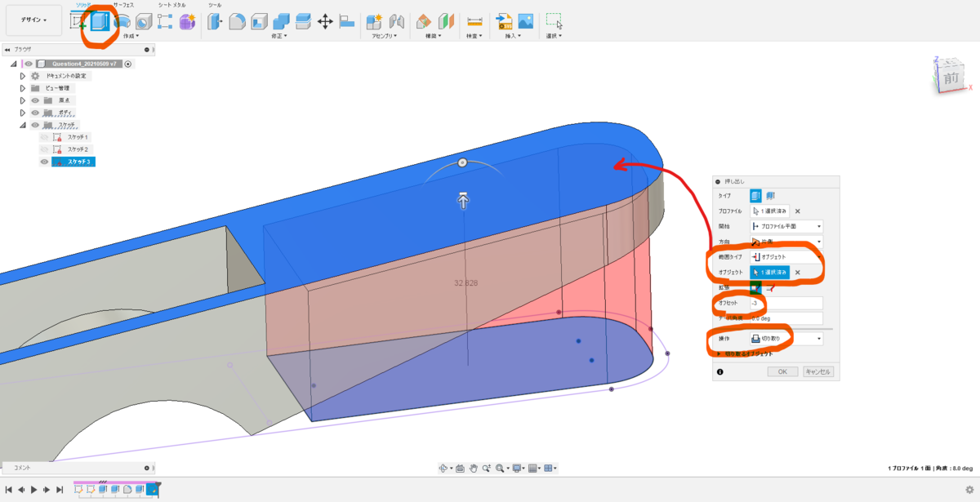
Task: Expand 原点 tree node
Action: coord(22,100)
